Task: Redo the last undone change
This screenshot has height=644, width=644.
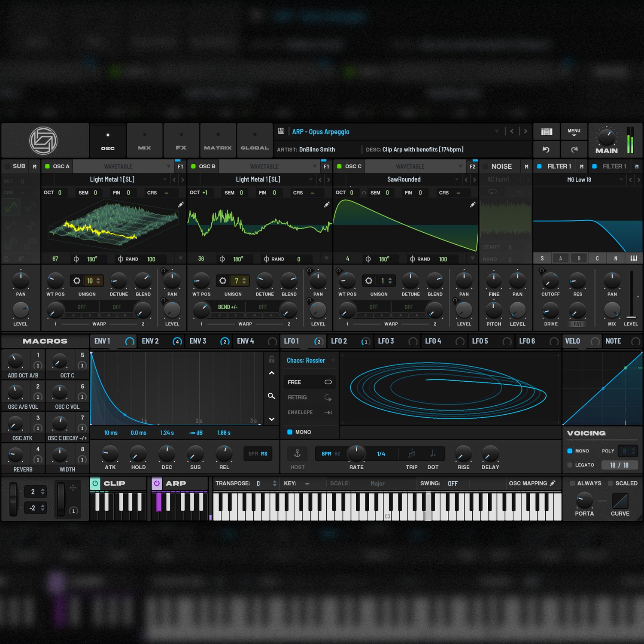Action: click(574, 149)
